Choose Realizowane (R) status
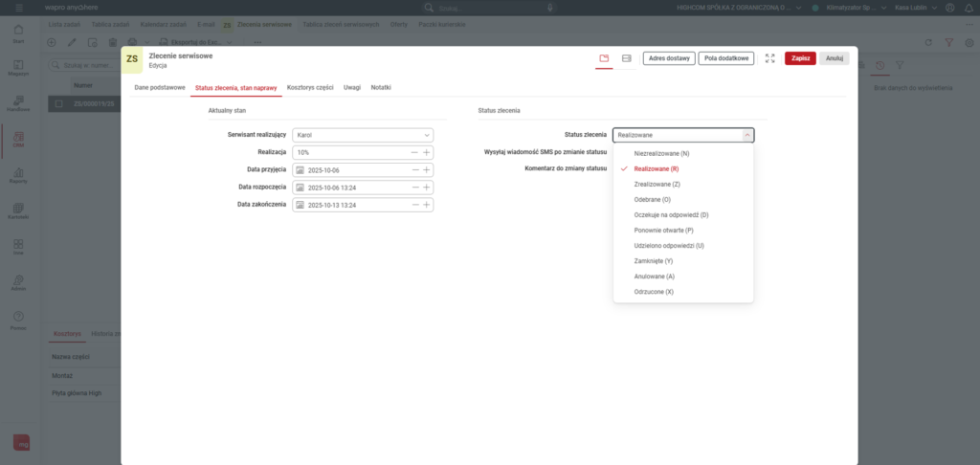This screenshot has height=465, width=980. pos(683,168)
